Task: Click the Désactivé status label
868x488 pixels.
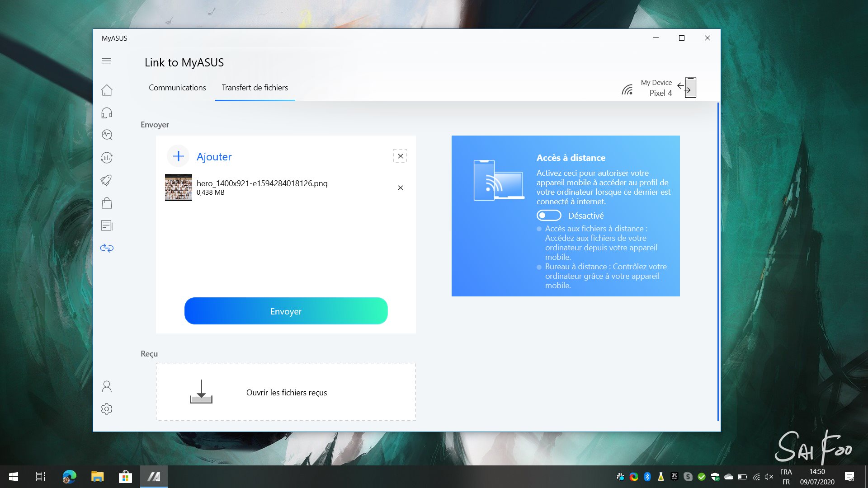Action: point(586,216)
